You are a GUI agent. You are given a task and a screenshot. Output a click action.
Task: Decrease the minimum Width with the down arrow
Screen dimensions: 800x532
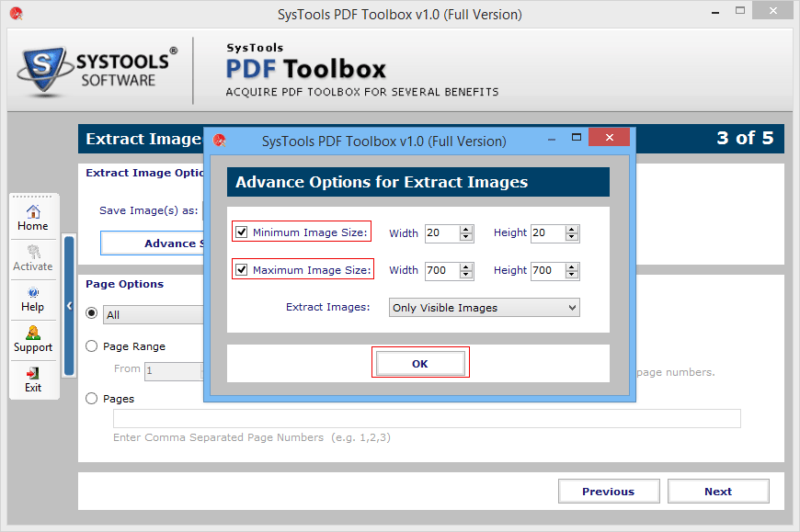click(466, 237)
